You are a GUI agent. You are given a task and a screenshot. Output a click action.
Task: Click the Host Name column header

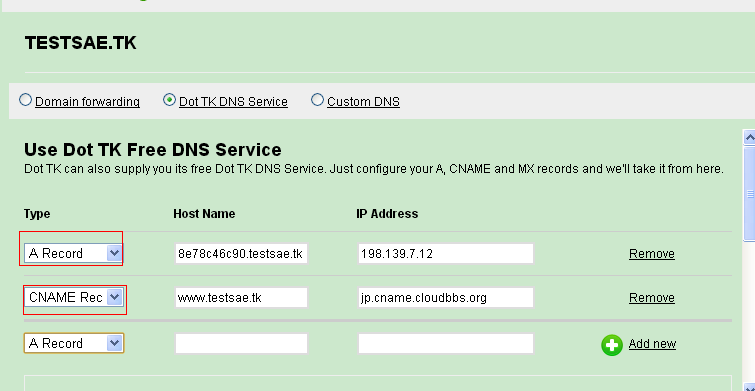pos(204,214)
